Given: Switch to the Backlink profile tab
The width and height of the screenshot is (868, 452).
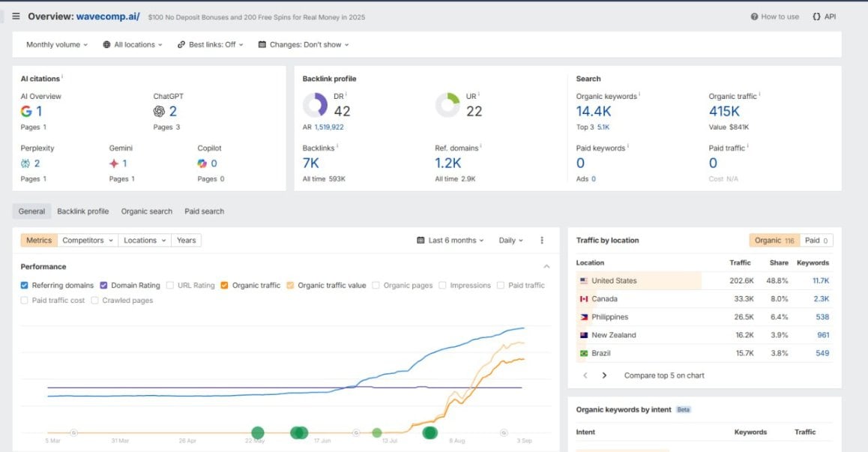Looking at the screenshot, I should pyautogui.click(x=83, y=211).
